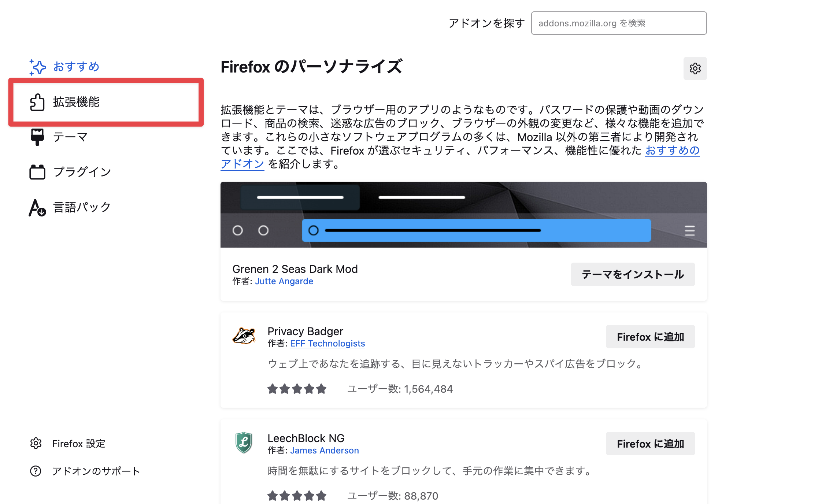Image resolution: width=822 pixels, height=504 pixels.
Task: Click the Privacy Badger title text
Action: point(305,331)
